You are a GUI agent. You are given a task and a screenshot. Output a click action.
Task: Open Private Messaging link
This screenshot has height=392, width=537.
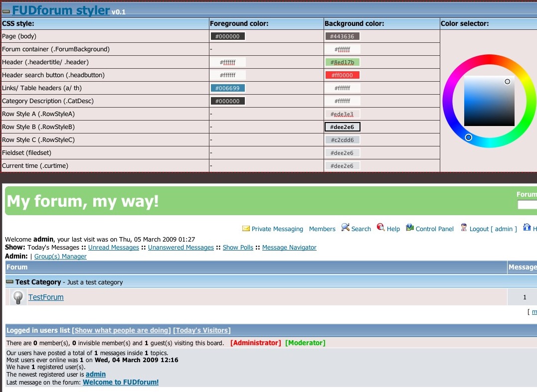277,229
